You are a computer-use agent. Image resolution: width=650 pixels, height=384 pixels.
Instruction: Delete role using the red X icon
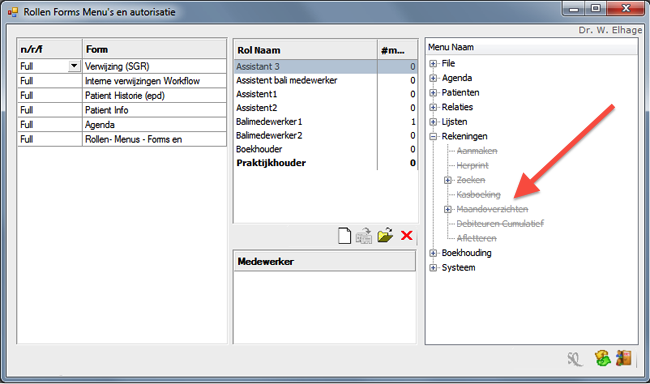tap(407, 236)
